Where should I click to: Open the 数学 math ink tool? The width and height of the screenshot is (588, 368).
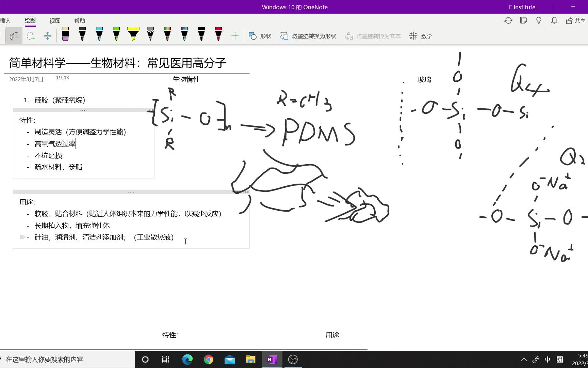tap(421, 36)
